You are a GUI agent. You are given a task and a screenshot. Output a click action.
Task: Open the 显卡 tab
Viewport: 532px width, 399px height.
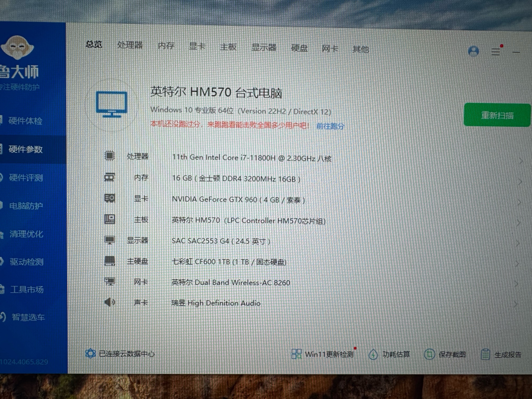pos(197,46)
